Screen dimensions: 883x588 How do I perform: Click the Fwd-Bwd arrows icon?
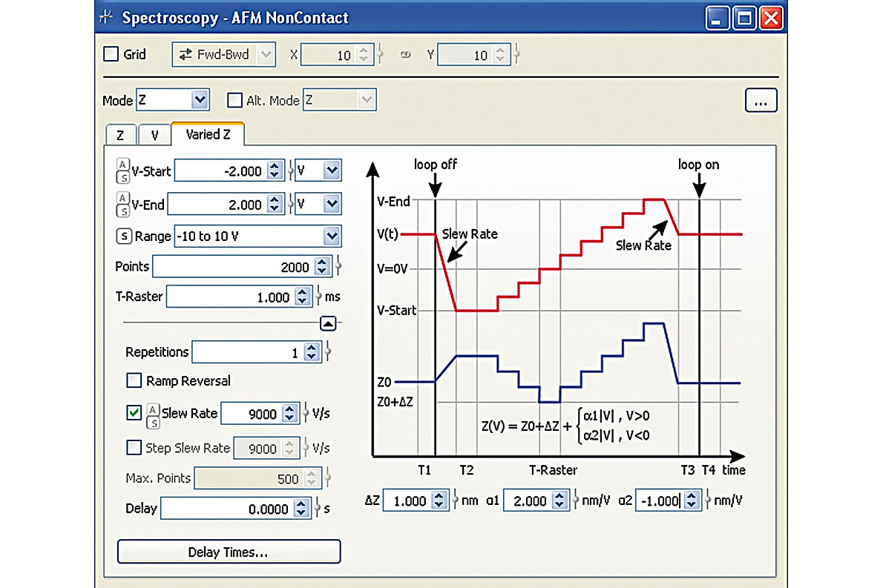pyautogui.click(x=185, y=54)
